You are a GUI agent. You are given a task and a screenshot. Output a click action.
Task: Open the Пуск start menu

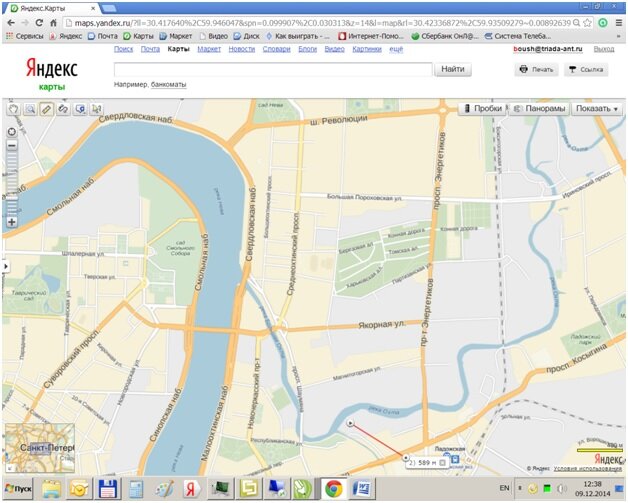(18, 489)
